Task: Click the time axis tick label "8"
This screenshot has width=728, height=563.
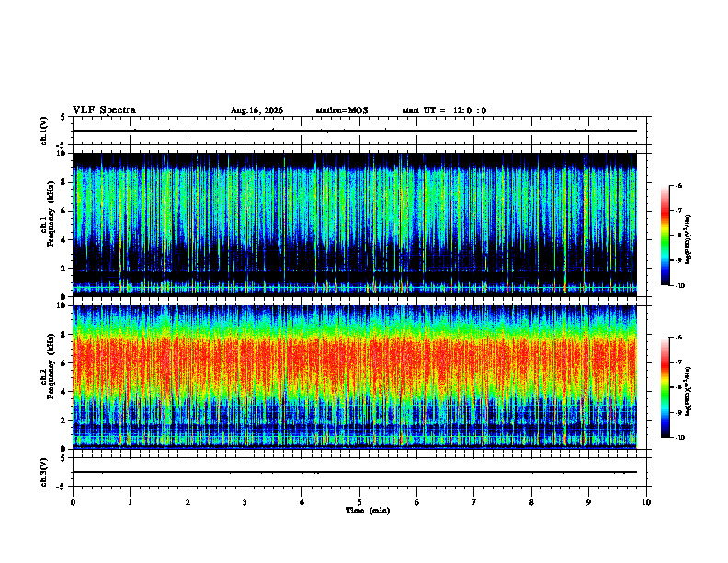Action: [x=531, y=502]
